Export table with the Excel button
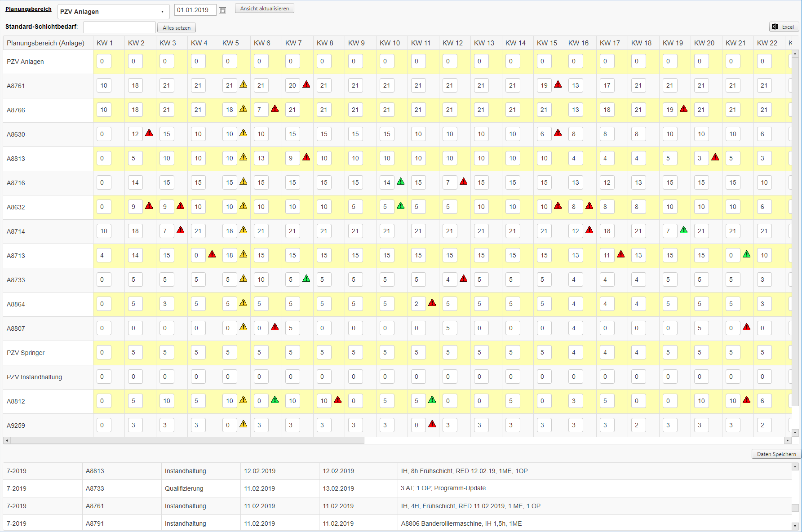This screenshot has width=802, height=532. point(784,27)
